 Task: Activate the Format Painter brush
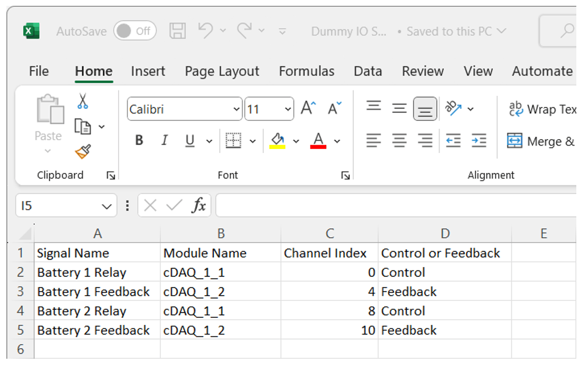click(x=83, y=151)
